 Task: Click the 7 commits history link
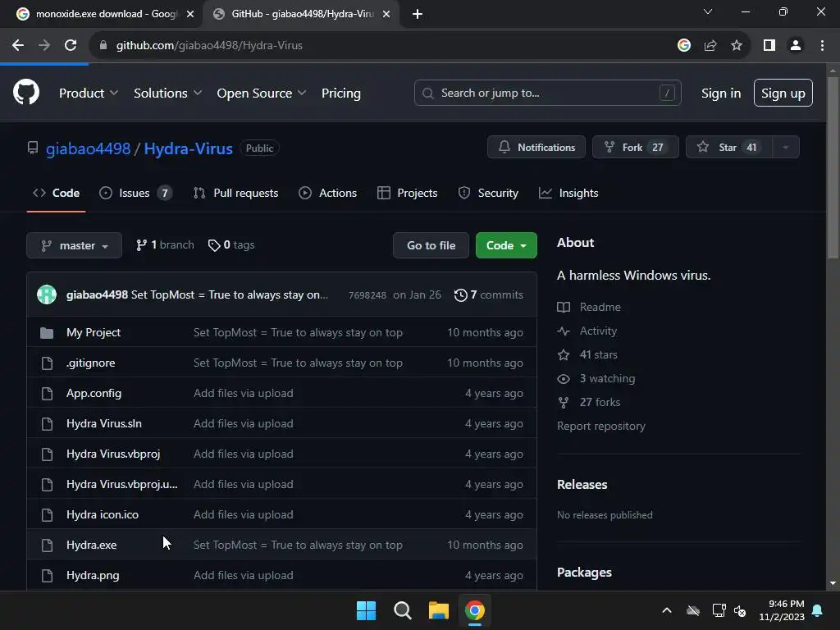click(x=489, y=294)
